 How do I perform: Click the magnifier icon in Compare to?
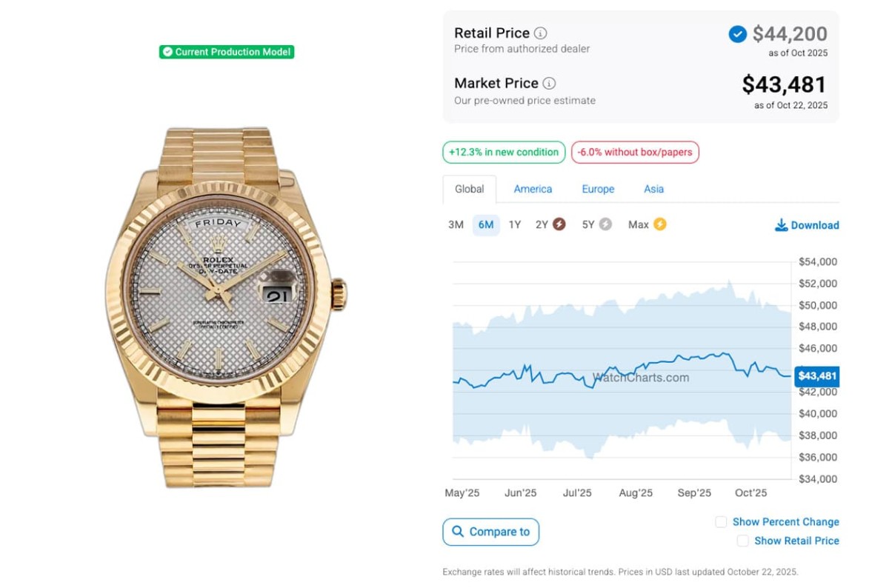point(458,532)
